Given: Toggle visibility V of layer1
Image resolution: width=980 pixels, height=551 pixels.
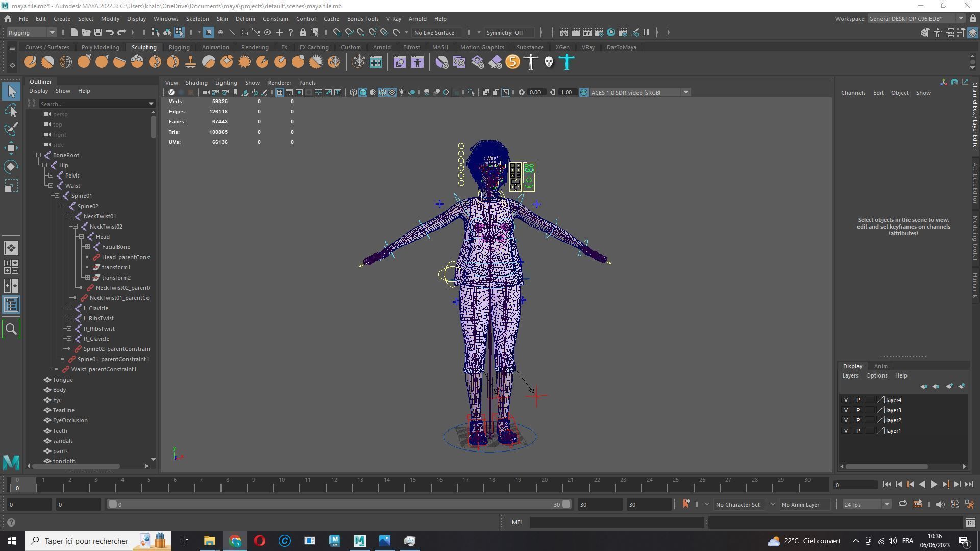Looking at the screenshot, I should [846, 431].
